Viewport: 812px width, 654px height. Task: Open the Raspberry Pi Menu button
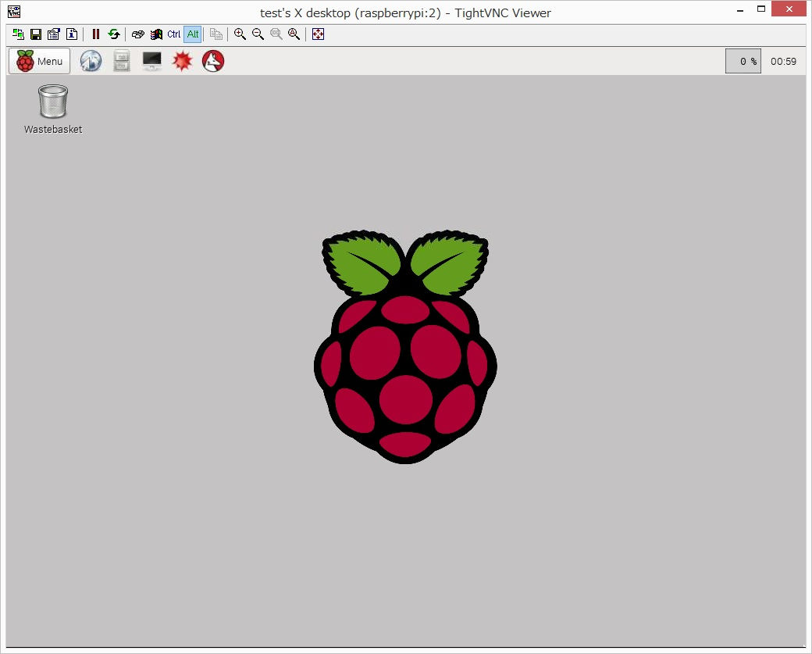click(40, 61)
